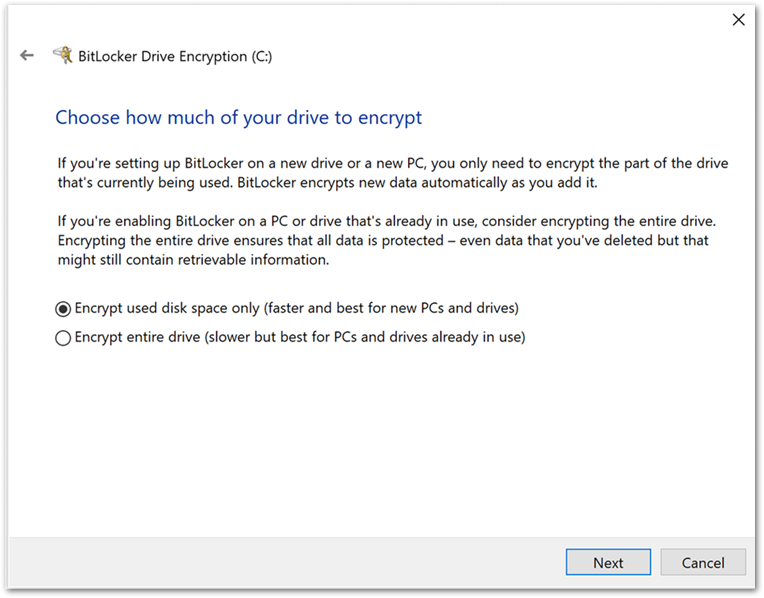
Task: Click the BitLocker key and lock icon
Action: pyautogui.click(x=63, y=55)
